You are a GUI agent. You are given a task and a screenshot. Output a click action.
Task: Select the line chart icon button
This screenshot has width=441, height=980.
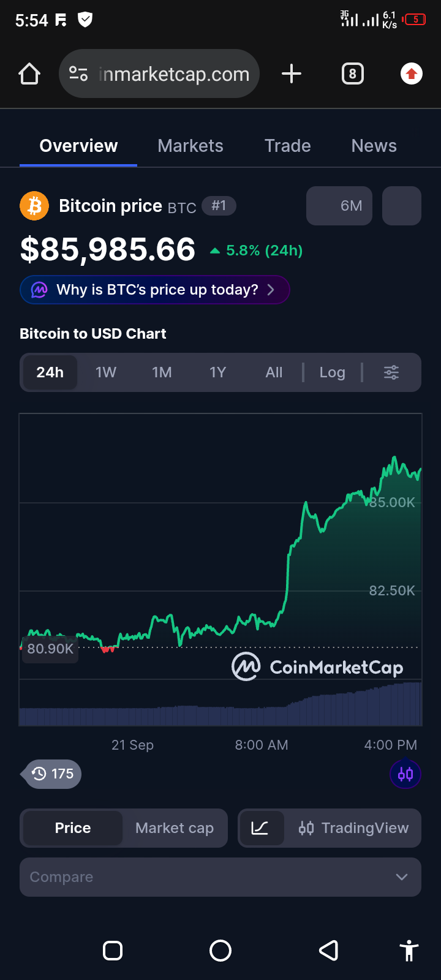[260, 828]
